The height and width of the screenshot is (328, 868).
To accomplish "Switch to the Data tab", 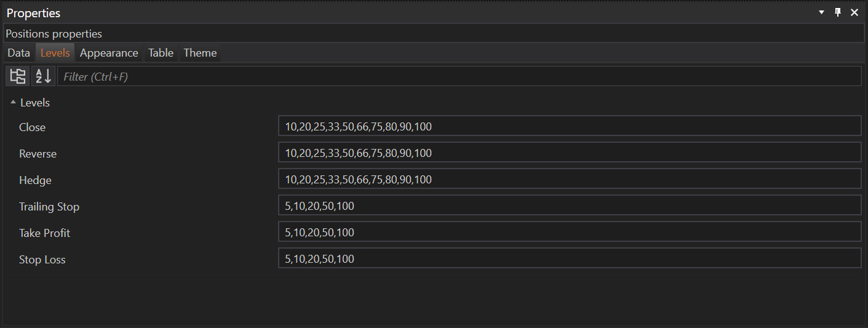I will click(19, 53).
